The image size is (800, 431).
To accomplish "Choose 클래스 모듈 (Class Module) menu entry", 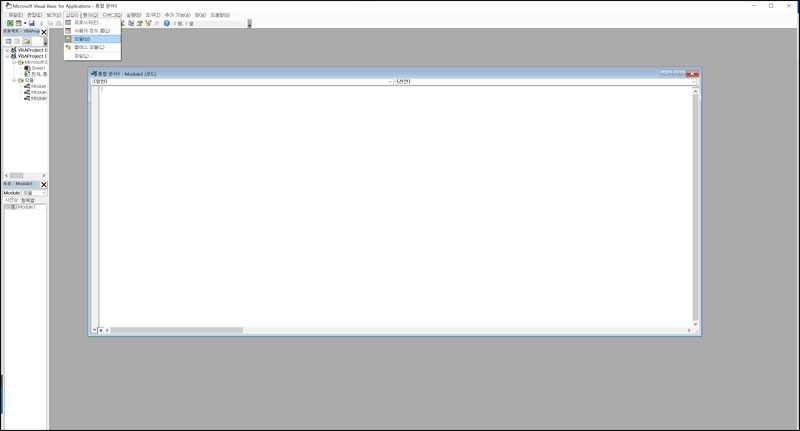I will coord(88,47).
